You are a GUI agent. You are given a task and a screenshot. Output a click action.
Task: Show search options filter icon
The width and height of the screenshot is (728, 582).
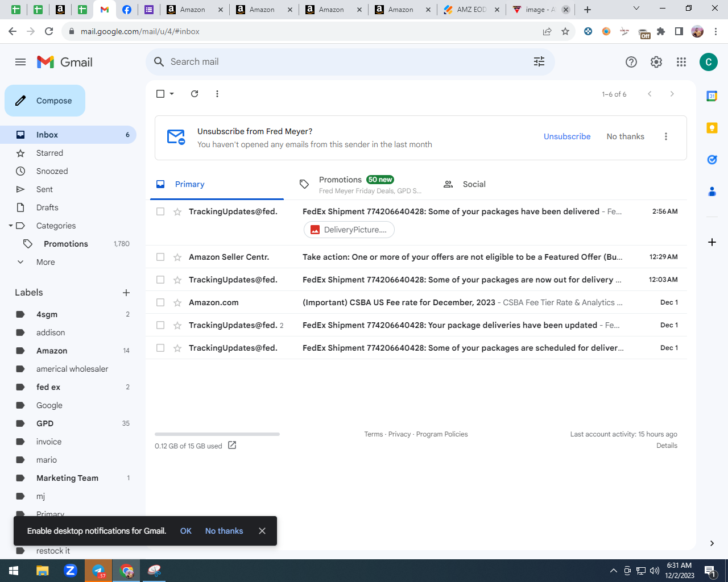[539, 61]
